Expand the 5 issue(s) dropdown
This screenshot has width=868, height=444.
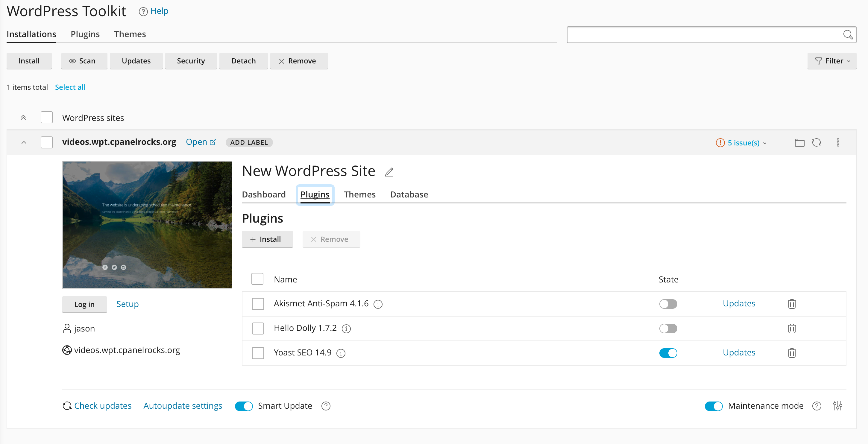tap(743, 143)
